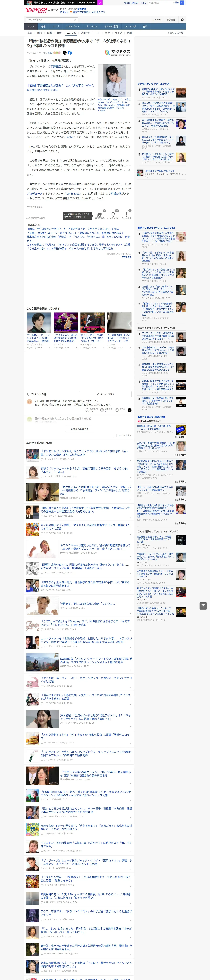This screenshot has height=980, width=210.
Task: Click the マイページ link
Action: point(157,19)
